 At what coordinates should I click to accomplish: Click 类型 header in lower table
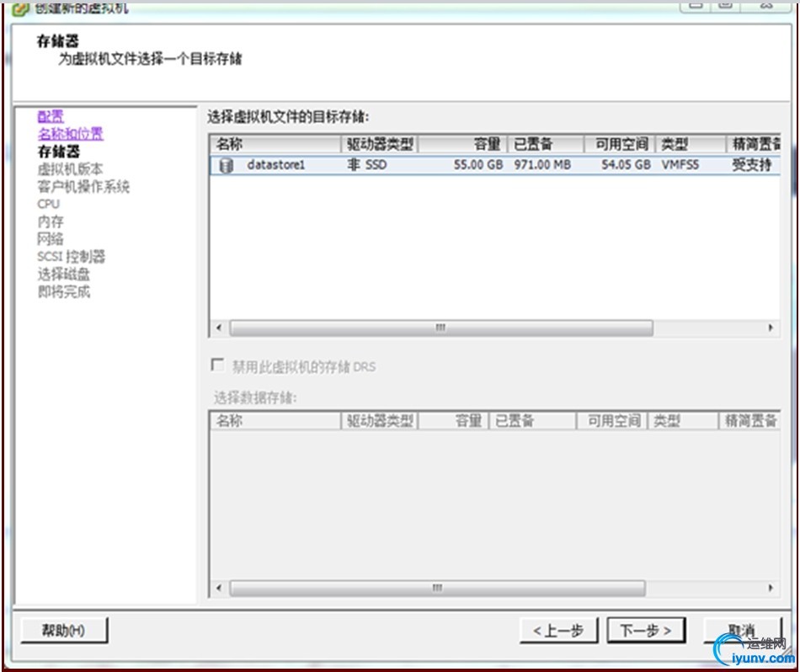[x=683, y=421]
